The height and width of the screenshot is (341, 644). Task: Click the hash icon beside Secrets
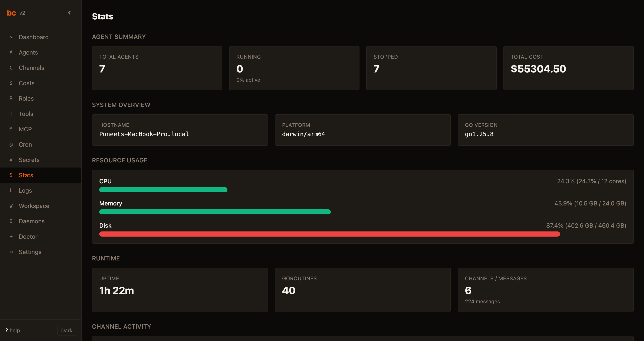point(11,160)
